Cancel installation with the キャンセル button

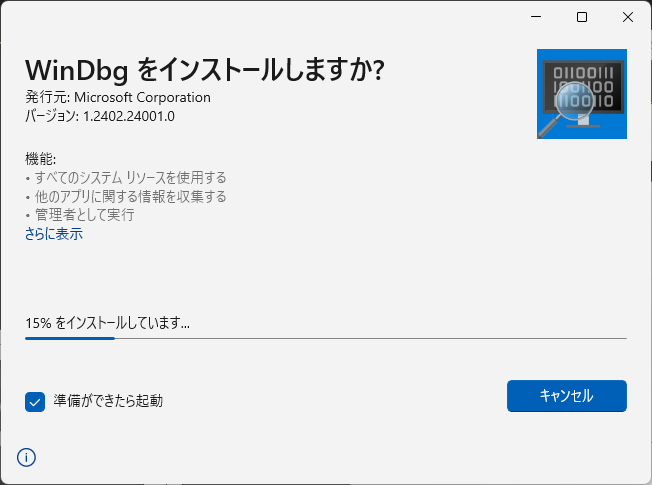pos(567,396)
